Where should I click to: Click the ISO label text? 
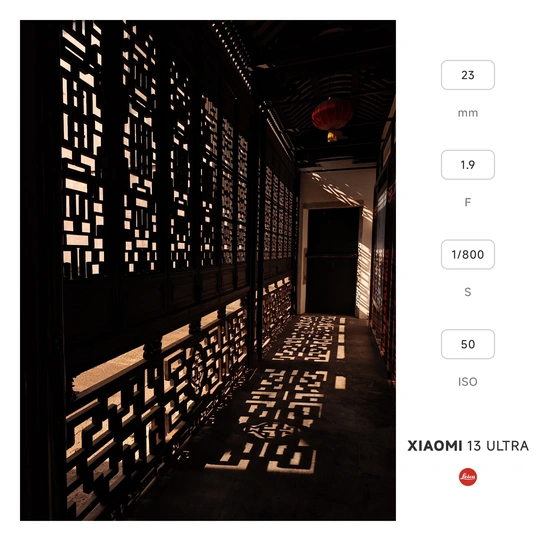click(x=468, y=382)
